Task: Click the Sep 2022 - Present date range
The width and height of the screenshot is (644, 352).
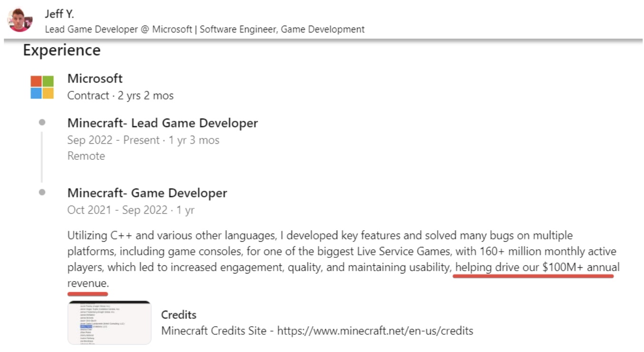Action: 114,140
